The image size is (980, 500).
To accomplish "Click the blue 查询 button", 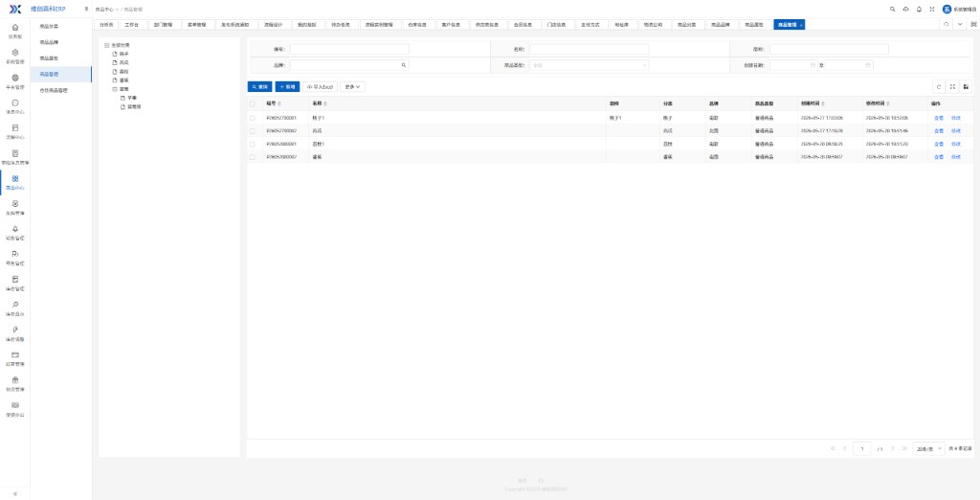I will [x=259, y=87].
